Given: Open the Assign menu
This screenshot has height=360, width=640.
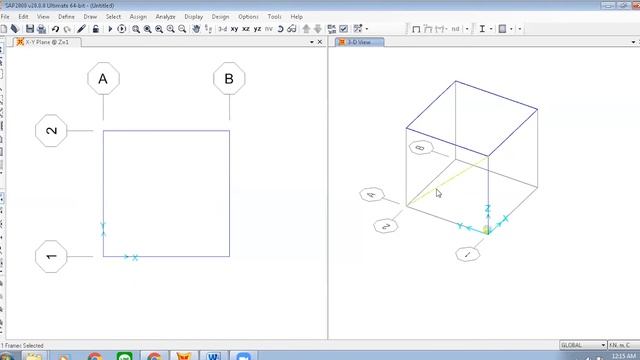Looking at the screenshot, I should tap(138, 17).
